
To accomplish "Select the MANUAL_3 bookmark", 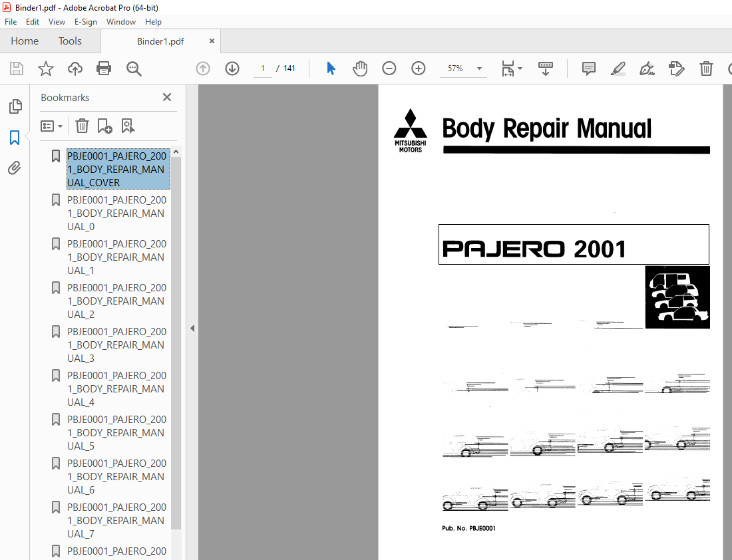I will pos(116,345).
